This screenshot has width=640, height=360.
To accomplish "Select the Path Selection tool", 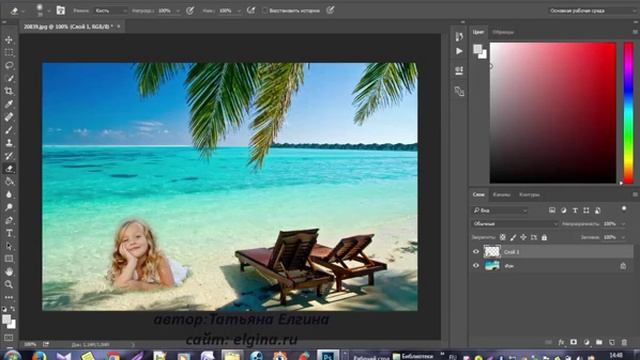I will (x=9, y=246).
